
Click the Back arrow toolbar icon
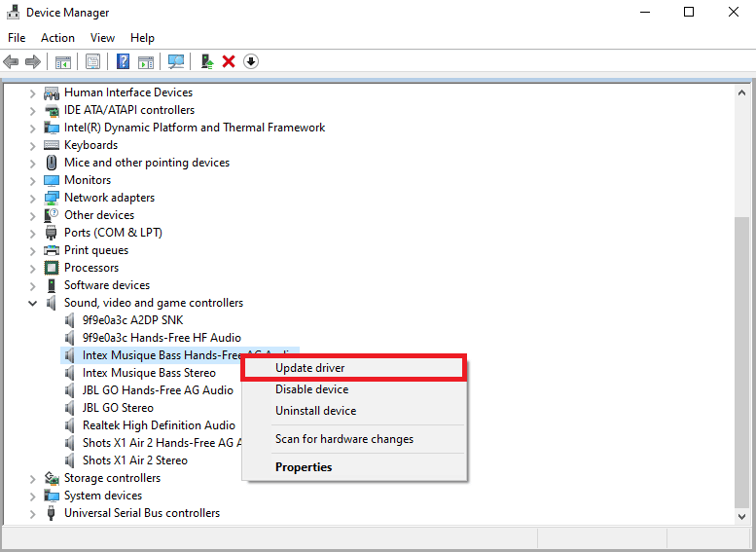(11, 61)
